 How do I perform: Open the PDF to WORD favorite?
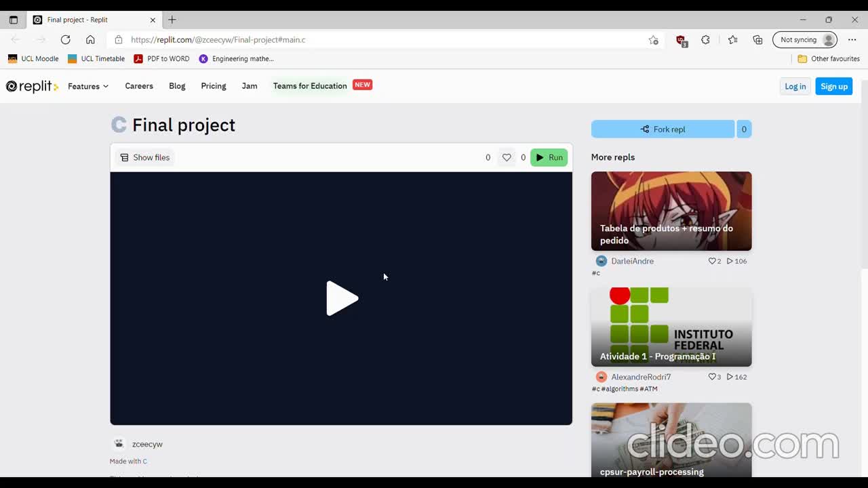161,58
